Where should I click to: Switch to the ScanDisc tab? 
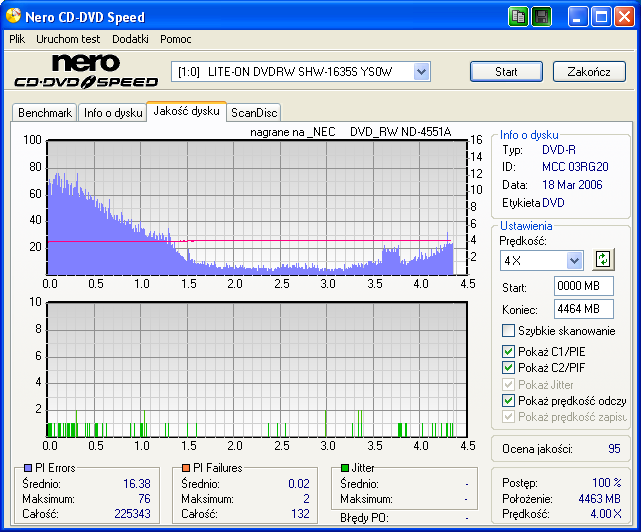click(254, 112)
